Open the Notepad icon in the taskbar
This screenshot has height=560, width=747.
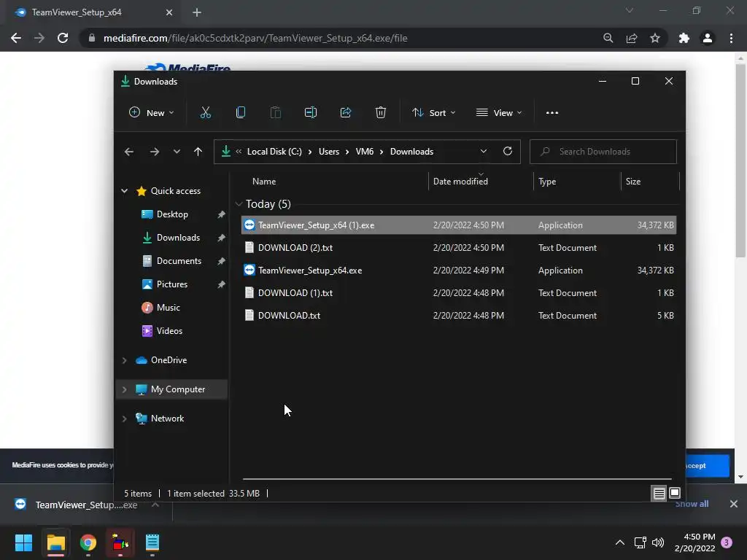[152, 542]
